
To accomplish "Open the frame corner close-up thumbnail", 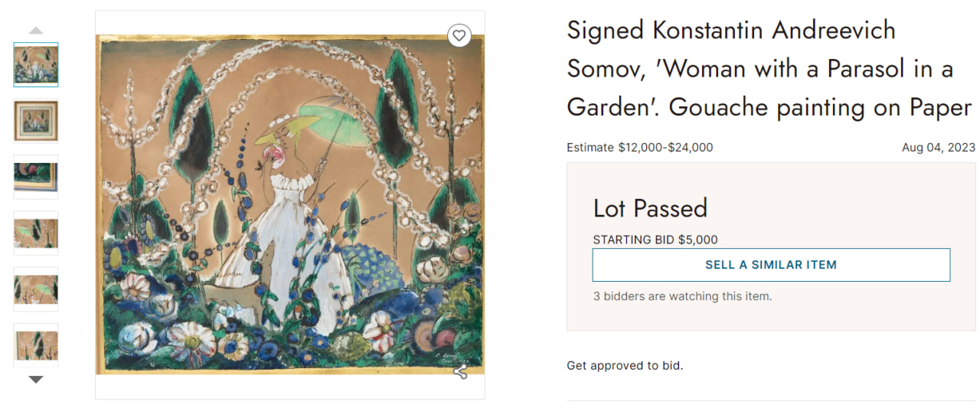I will click(36, 177).
